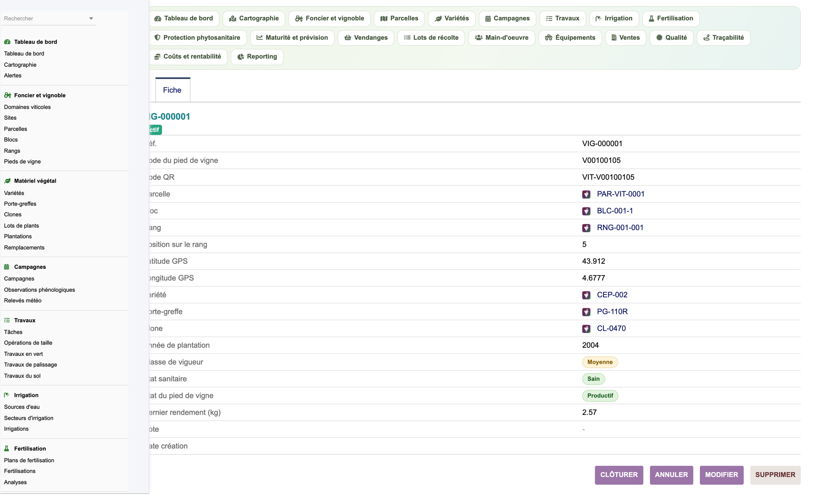Viewport: 815px width, 504px height.
Task: Click the checklist icon of Travaux tab
Action: point(549,19)
